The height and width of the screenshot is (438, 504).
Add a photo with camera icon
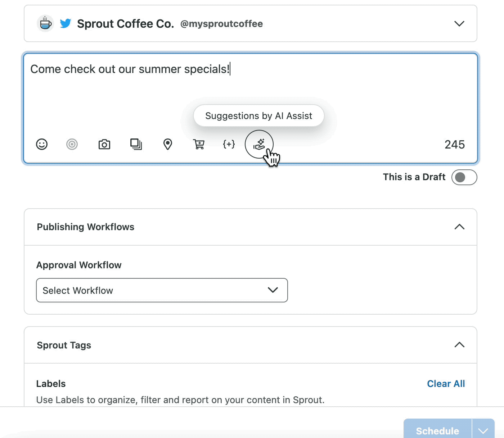104,144
